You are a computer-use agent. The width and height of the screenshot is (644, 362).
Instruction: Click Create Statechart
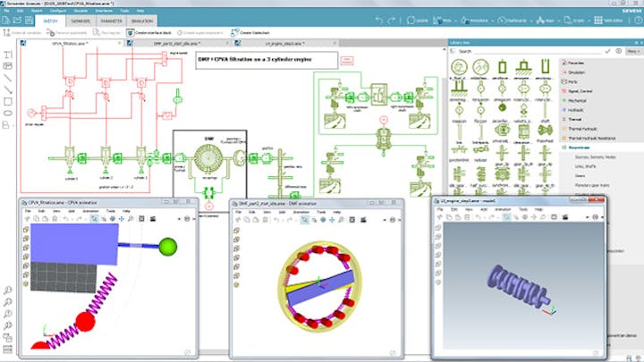(x=250, y=32)
